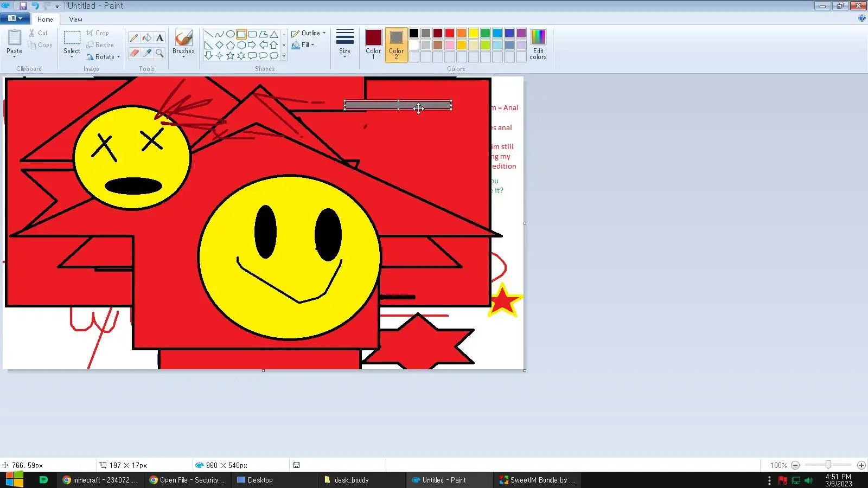868x488 pixels.
Task: Switch to minecraft Chrome taskbar window
Action: point(100,480)
